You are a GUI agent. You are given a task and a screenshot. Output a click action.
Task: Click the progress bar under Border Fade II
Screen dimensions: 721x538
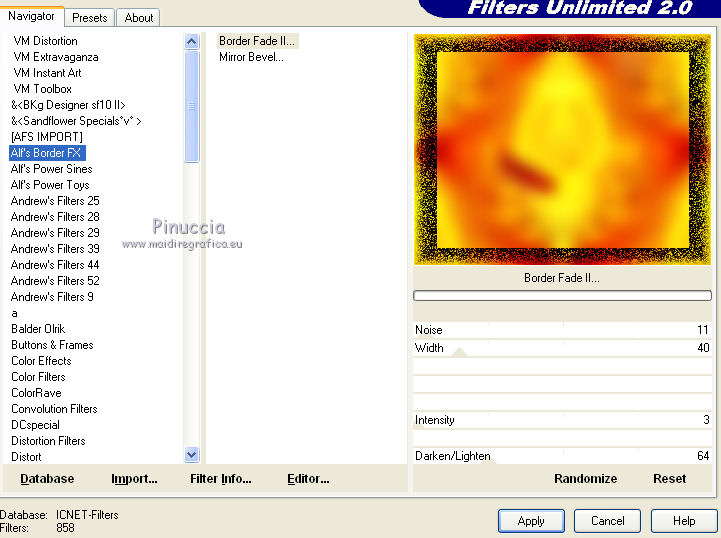(x=562, y=296)
